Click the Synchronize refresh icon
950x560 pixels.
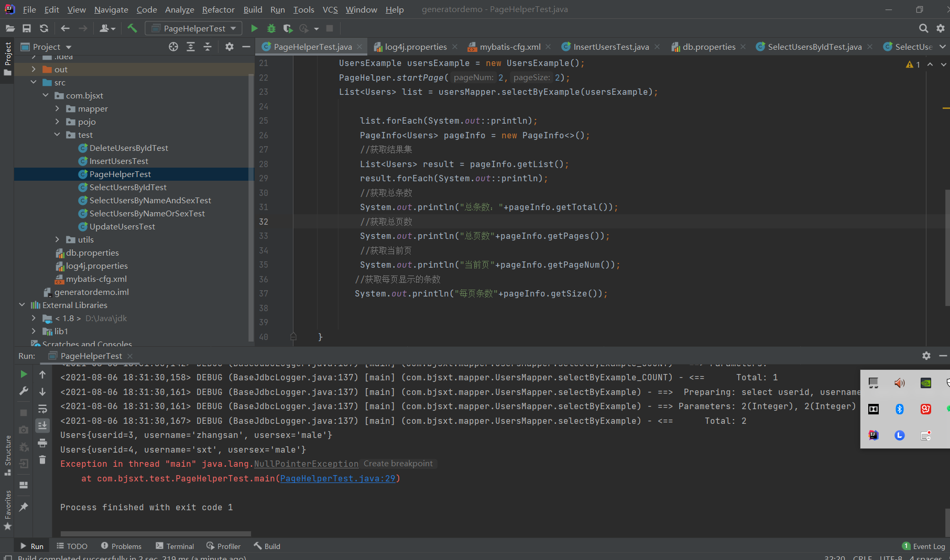(x=44, y=28)
